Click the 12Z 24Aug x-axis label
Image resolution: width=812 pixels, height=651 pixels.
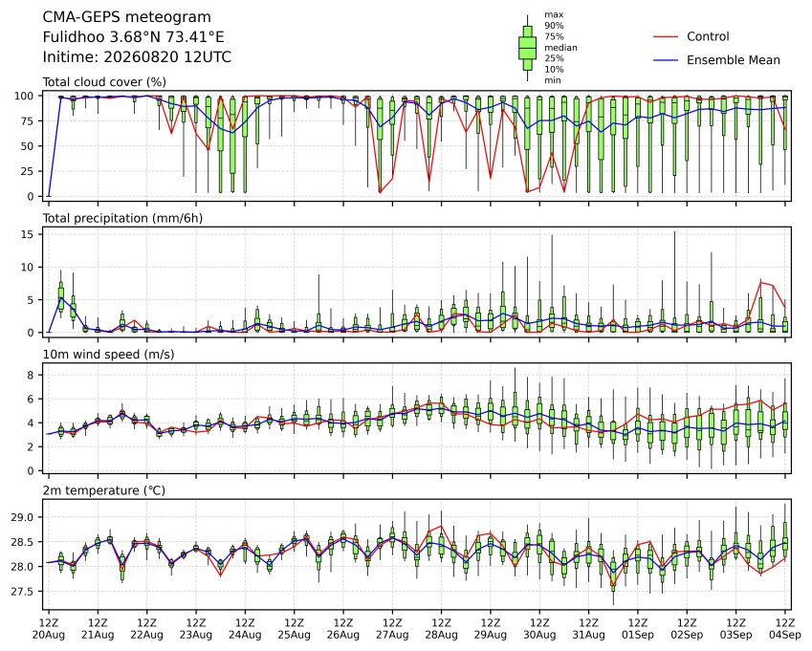(x=245, y=629)
